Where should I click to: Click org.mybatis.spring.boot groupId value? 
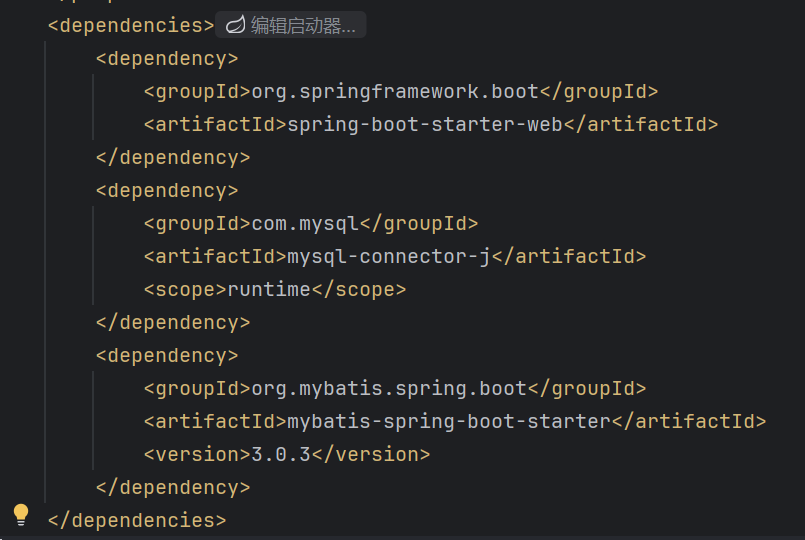tap(389, 389)
